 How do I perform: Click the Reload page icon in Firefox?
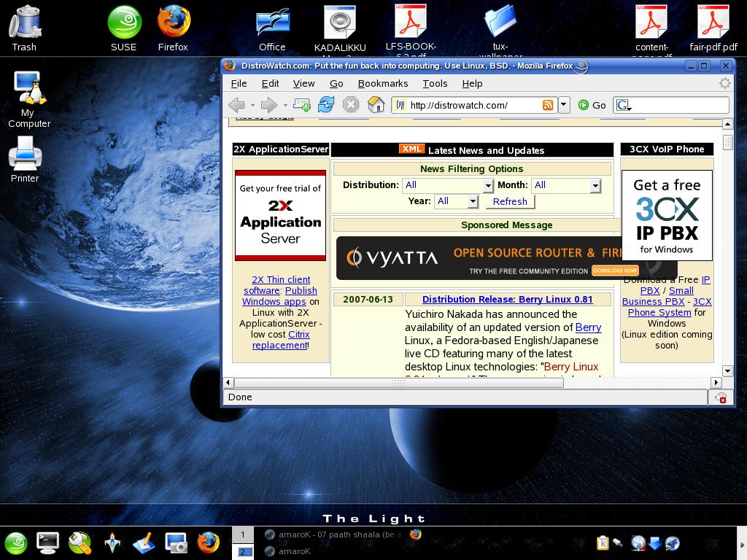(326, 105)
